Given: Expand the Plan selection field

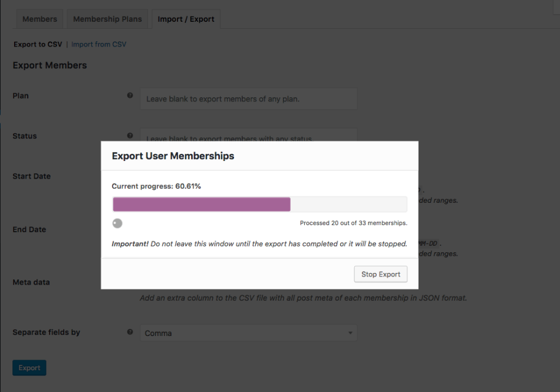Looking at the screenshot, I should [248, 98].
